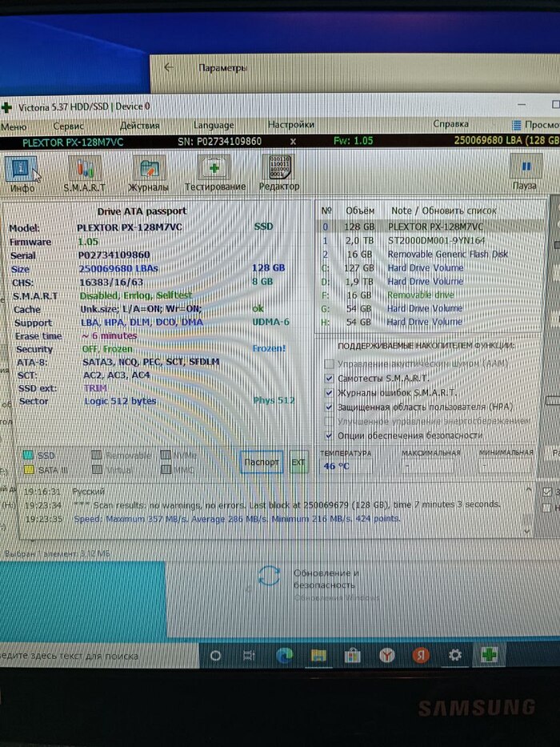Open Task View on taskbar
This screenshot has width=560, height=747.
pyautogui.click(x=249, y=656)
